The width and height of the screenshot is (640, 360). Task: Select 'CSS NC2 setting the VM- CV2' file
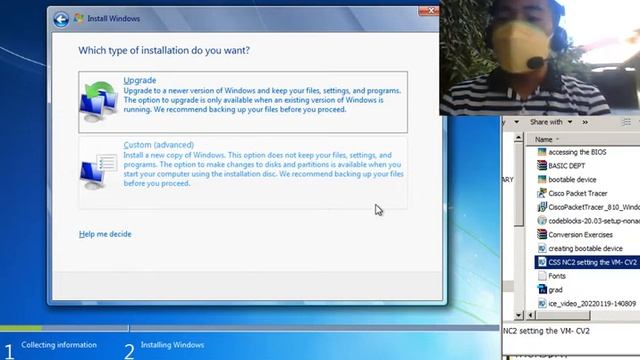coord(592,262)
